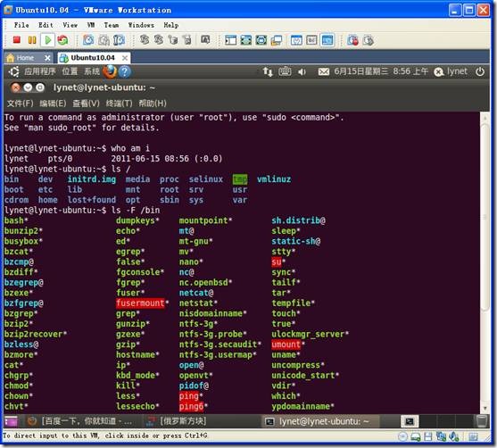Click the VMware status bar network adapter icon
Viewport: 497px width, 448px height.
[441, 437]
